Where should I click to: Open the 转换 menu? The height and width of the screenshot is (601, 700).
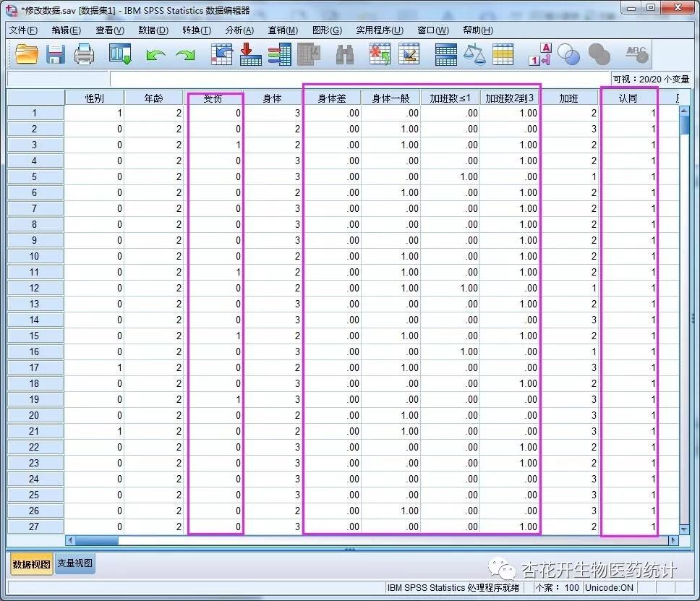[195, 30]
